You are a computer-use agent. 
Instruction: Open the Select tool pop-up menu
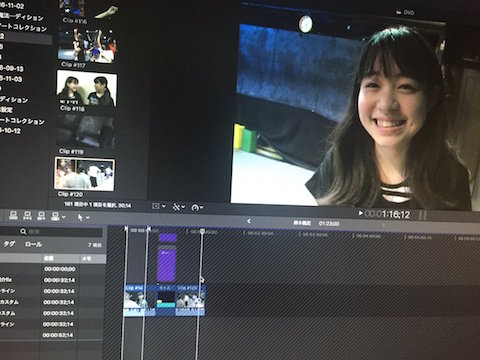tap(83, 217)
